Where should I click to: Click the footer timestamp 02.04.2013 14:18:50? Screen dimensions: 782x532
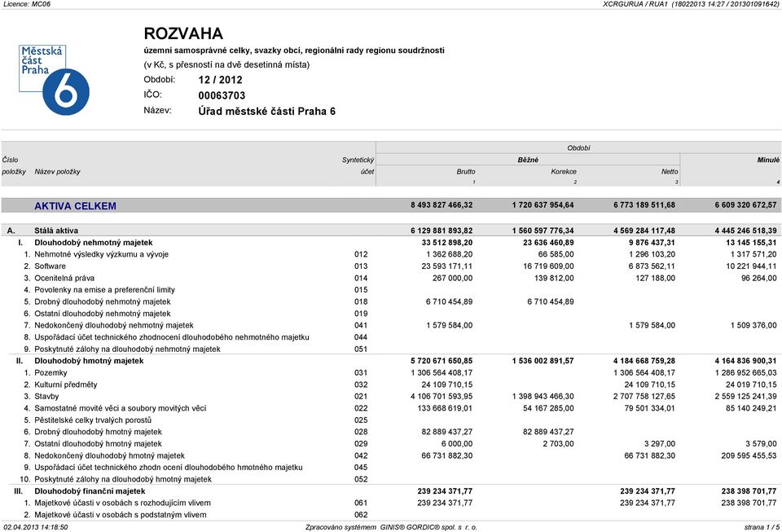point(35,527)
